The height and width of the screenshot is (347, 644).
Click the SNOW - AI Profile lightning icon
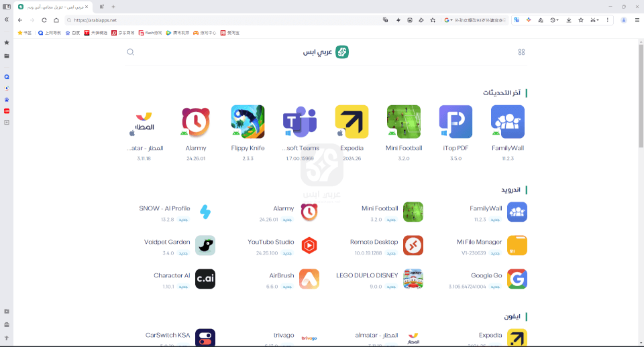pyautogui.click(x=205, y=212)
